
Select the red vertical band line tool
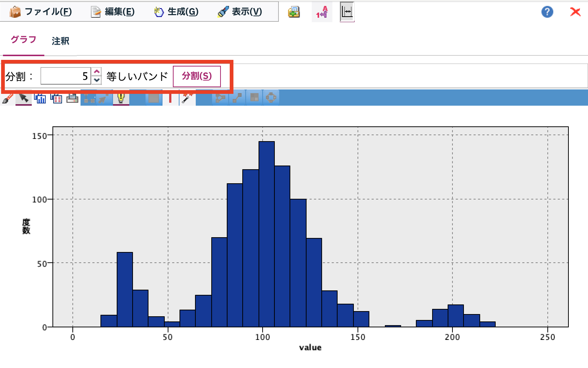170,98
